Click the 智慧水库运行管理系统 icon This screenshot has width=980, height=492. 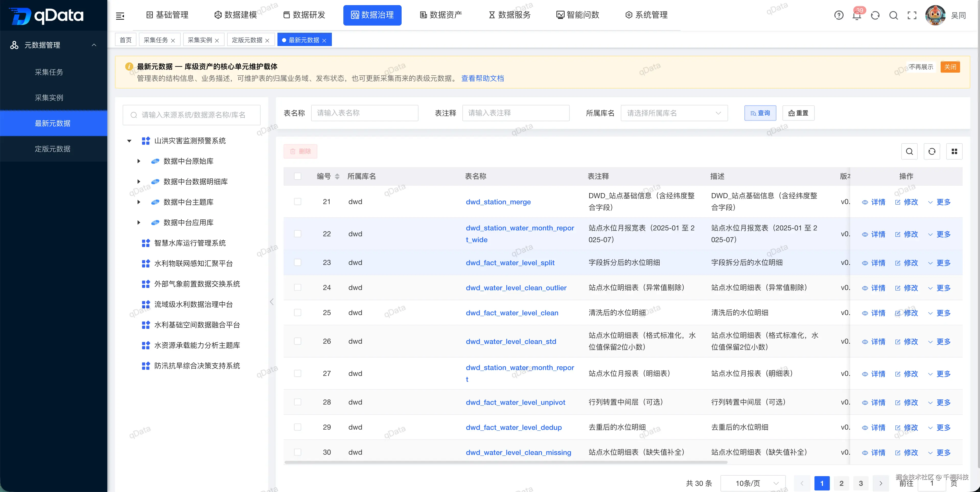[x=146, y=243]
